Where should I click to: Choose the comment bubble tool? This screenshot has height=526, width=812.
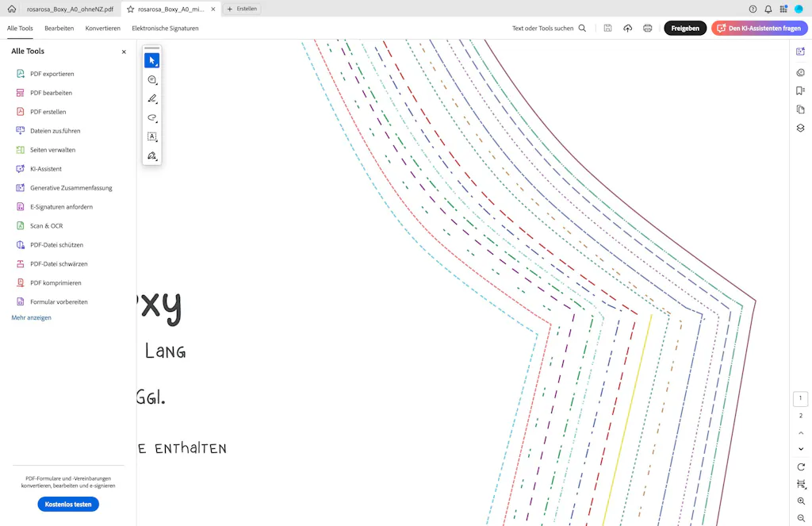point(151,80)
